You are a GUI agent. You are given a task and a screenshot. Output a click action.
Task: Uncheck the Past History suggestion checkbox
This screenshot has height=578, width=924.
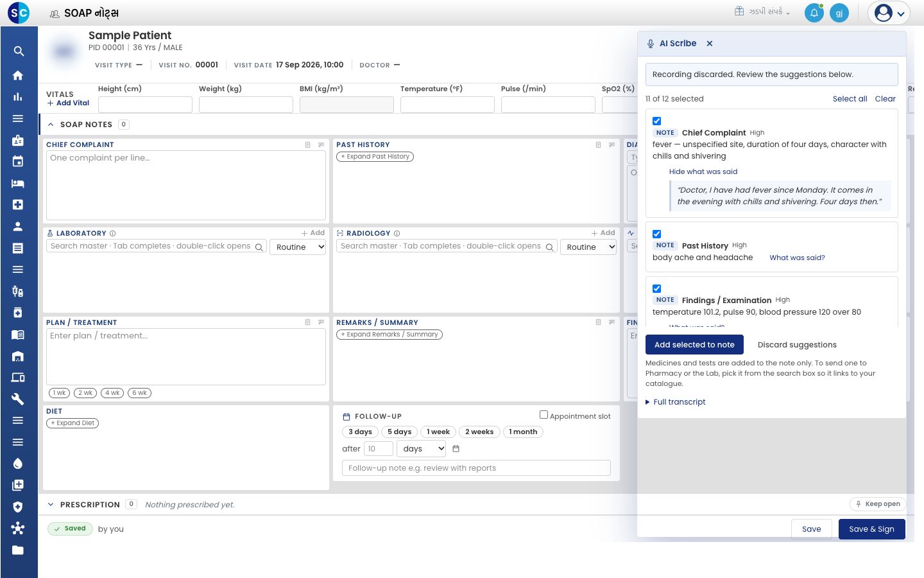(x=656, y=234)
